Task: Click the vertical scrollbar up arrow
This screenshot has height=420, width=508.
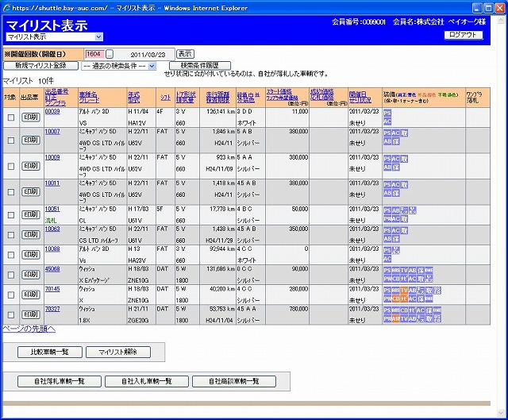Action: [x=501, y=19]
